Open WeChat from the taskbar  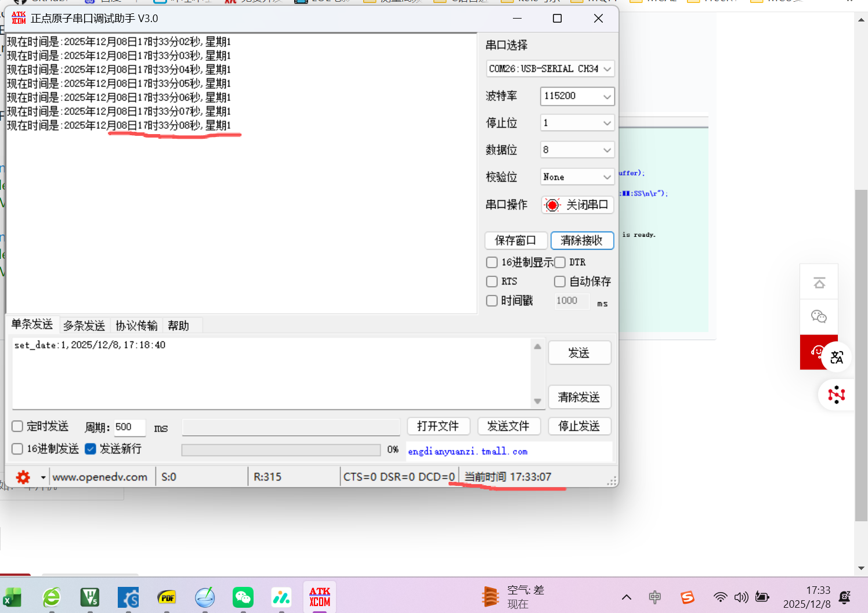pos(243,597)
